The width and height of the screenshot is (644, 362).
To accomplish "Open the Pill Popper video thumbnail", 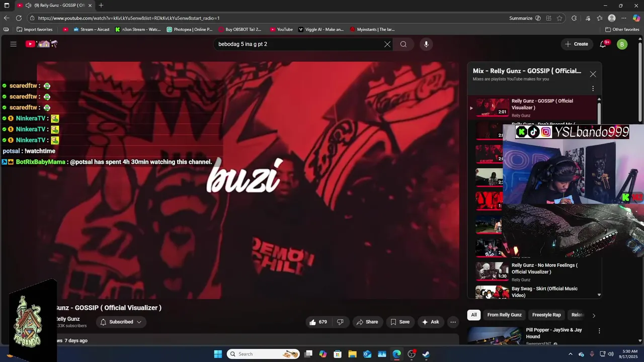I will pos(494,336).
